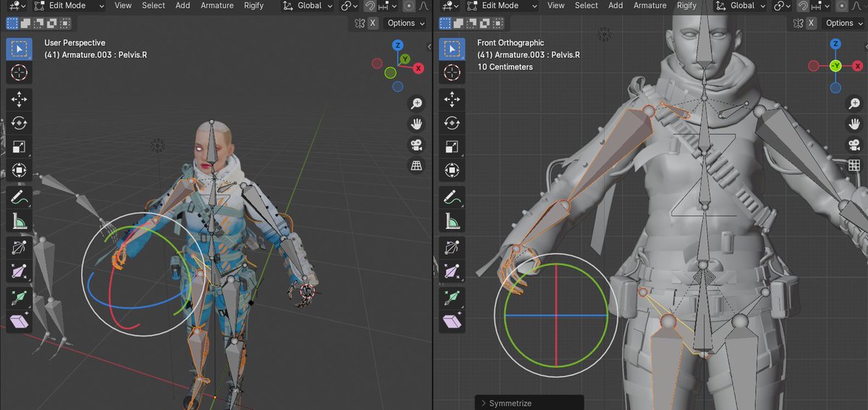
Task: Select the Extrude bone tool in left viewport
Action: tap(19, 298)
